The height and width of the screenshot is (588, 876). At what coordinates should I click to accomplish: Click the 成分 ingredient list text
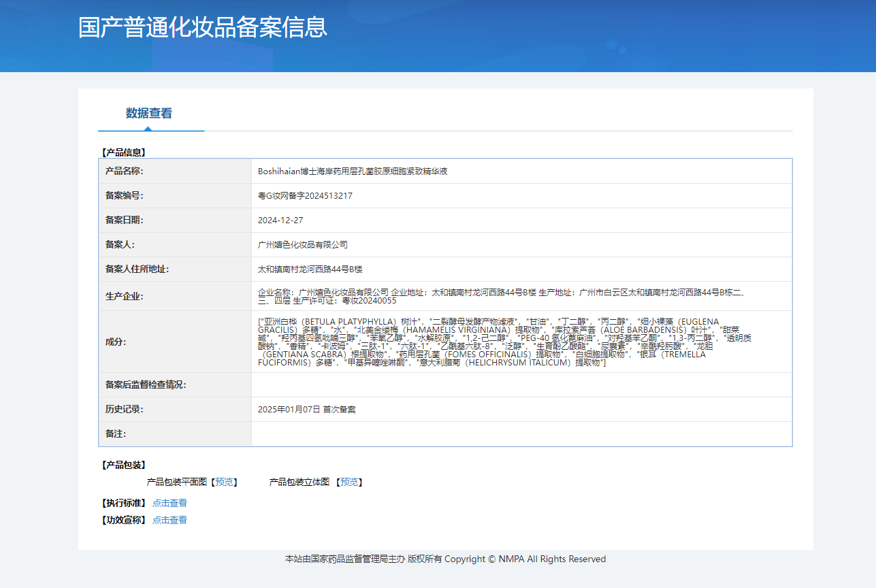500,342
